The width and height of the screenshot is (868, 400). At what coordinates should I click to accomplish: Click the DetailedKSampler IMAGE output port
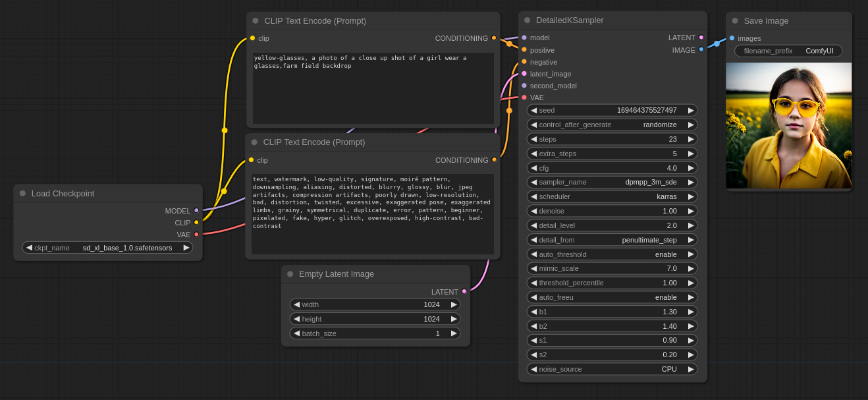click(701, 49)
